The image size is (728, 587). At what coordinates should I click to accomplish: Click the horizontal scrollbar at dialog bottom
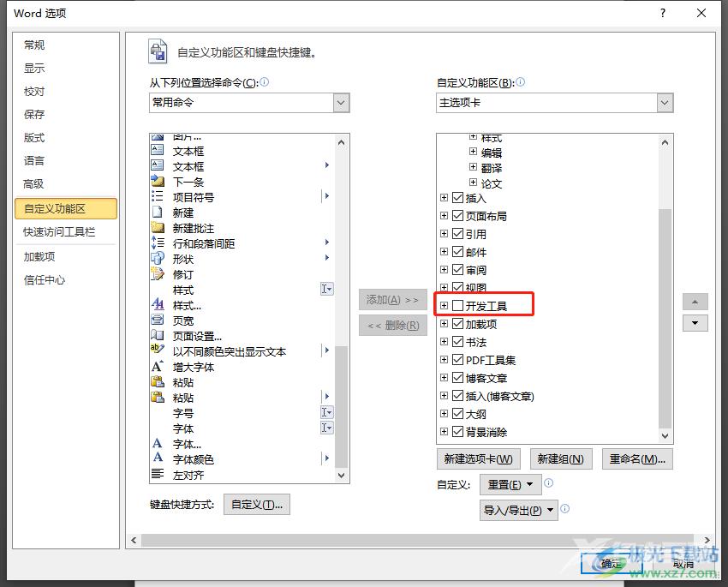coord(417,540)
